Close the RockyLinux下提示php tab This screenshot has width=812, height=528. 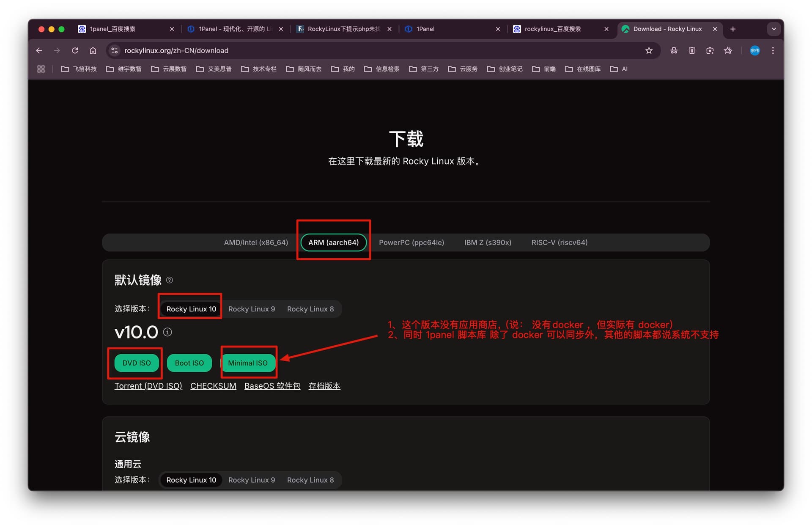[390, 29]
